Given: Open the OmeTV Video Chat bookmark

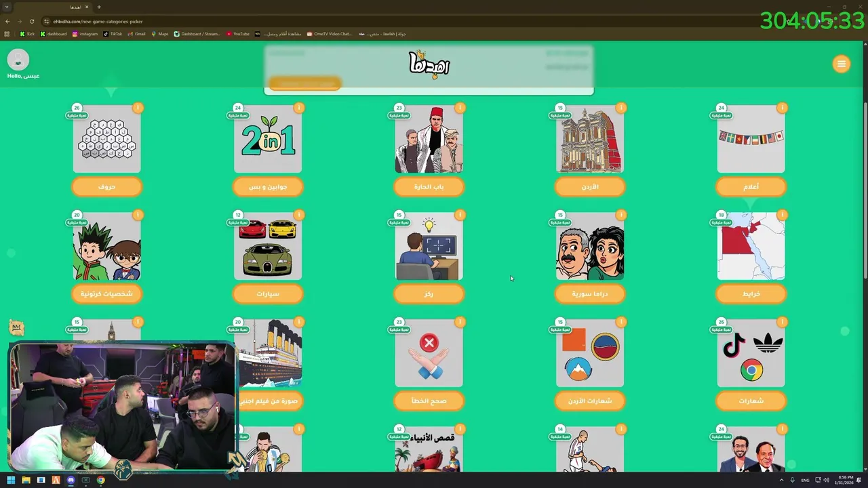Looking at the screenshot, I should pyautogui.click(x=330, y=34).
